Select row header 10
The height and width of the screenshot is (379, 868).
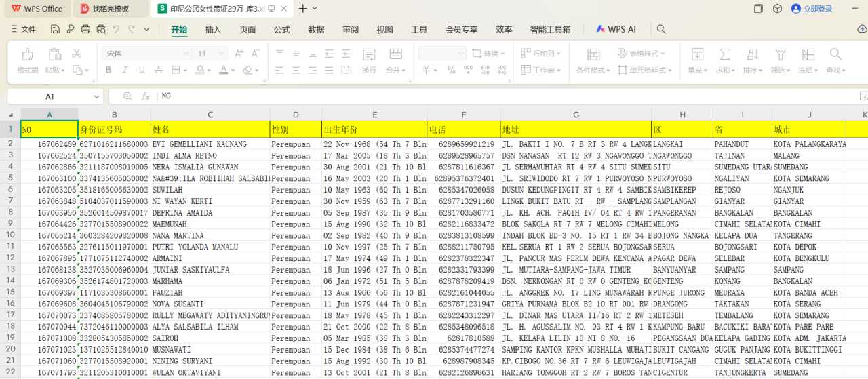pos(10,235)
